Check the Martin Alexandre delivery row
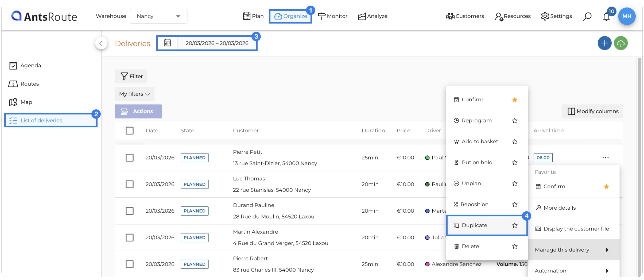Viewport: 644px width, 280px height. 130,237
